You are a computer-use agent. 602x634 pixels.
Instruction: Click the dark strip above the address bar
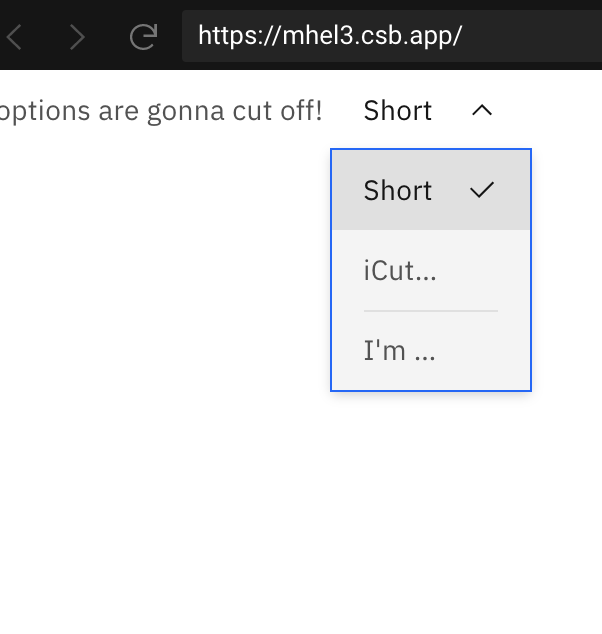pyautogui.click(x=300, y=5)
